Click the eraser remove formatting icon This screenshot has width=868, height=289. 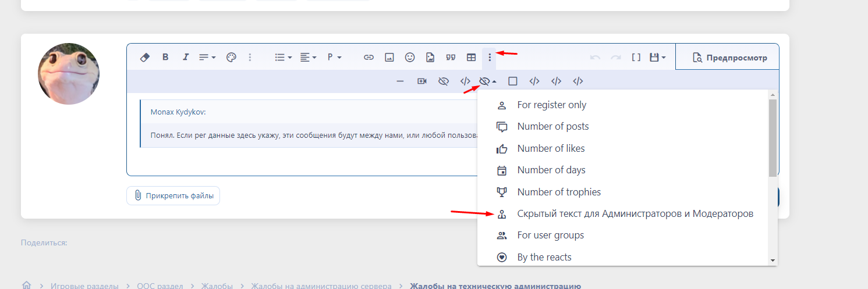tap(146, 58)
